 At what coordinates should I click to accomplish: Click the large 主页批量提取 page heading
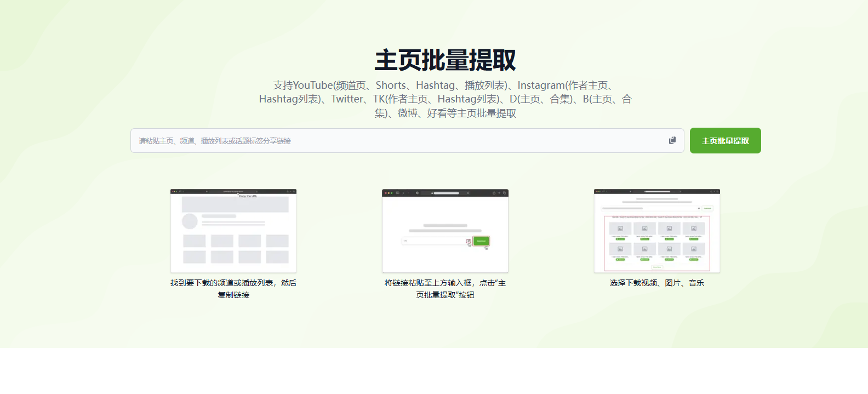coord(445,60)
